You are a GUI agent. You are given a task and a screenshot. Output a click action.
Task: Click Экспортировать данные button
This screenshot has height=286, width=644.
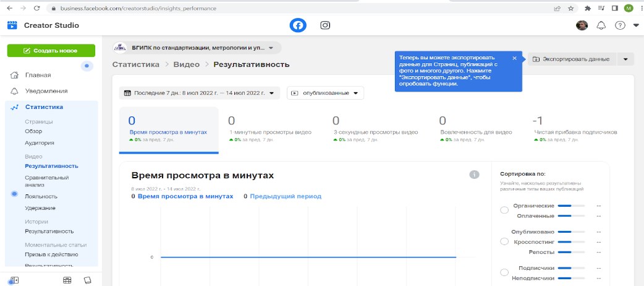tap(571, 59)
